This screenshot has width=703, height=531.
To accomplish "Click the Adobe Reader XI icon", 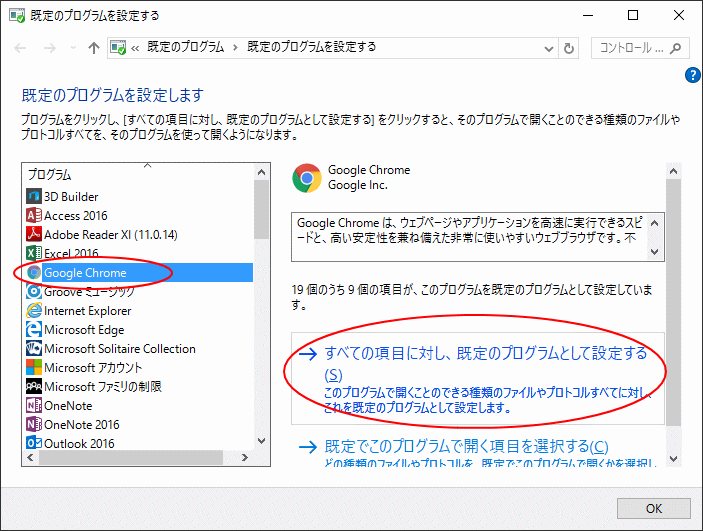I will click(34, 234).
